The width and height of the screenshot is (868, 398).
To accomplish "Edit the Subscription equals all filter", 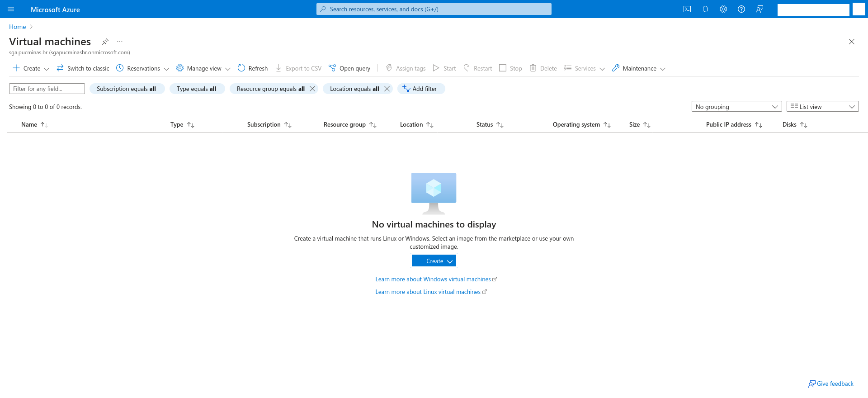I will (x=127, y=89).
